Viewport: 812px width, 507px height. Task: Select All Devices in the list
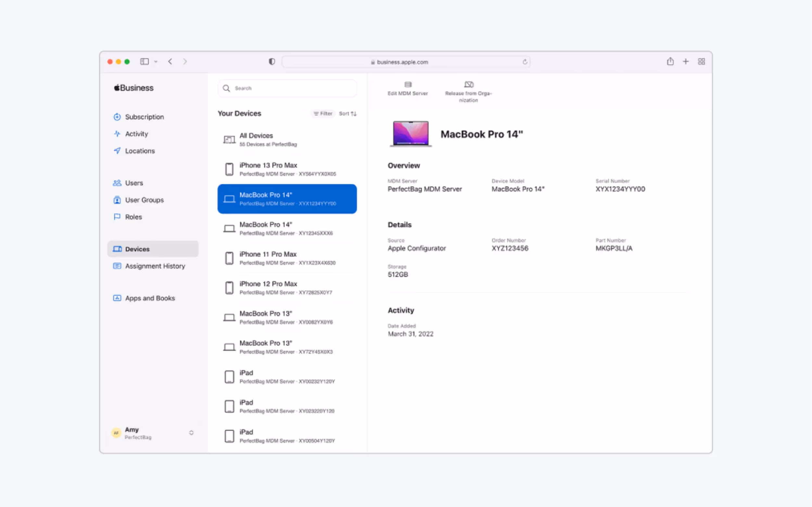click(287, 140)
